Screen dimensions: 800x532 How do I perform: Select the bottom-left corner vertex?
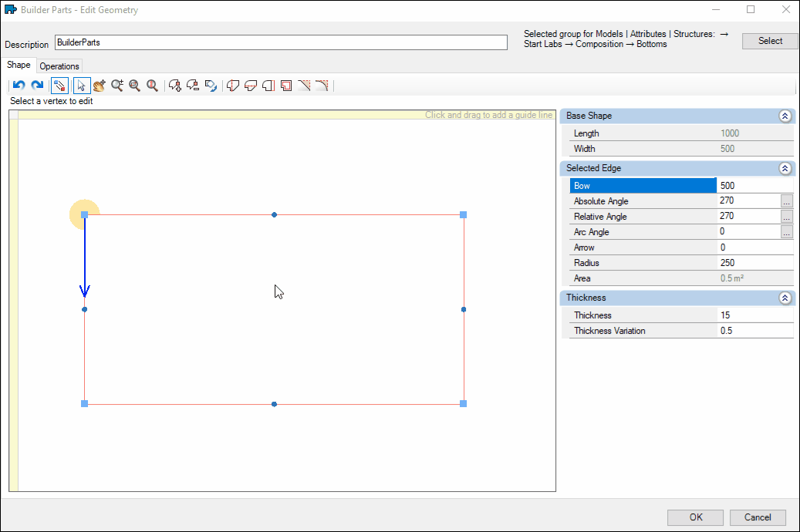pos(85,403)
